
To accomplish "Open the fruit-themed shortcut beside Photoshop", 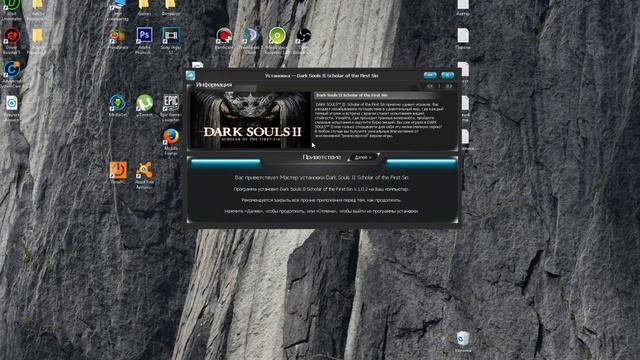I will coord(118,38).
